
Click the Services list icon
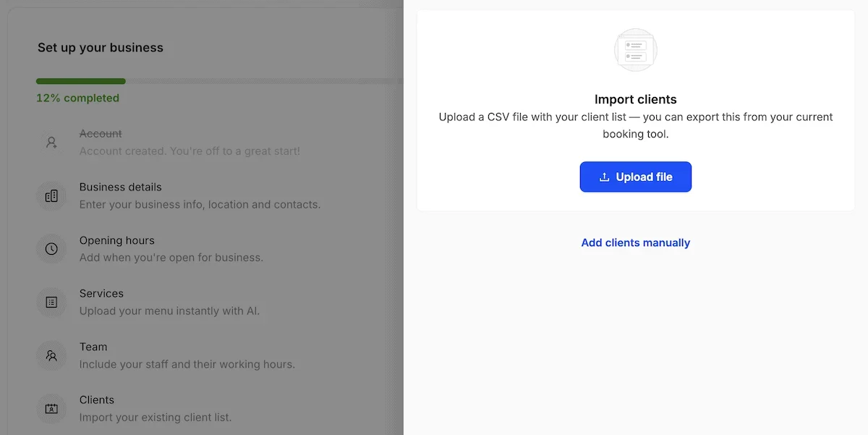pos(51,303)
